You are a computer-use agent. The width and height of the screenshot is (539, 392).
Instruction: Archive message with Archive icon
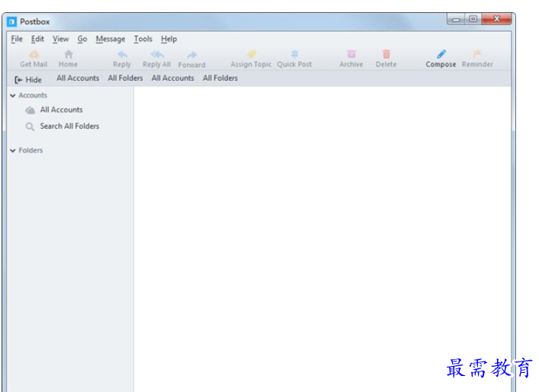(351, 54)
